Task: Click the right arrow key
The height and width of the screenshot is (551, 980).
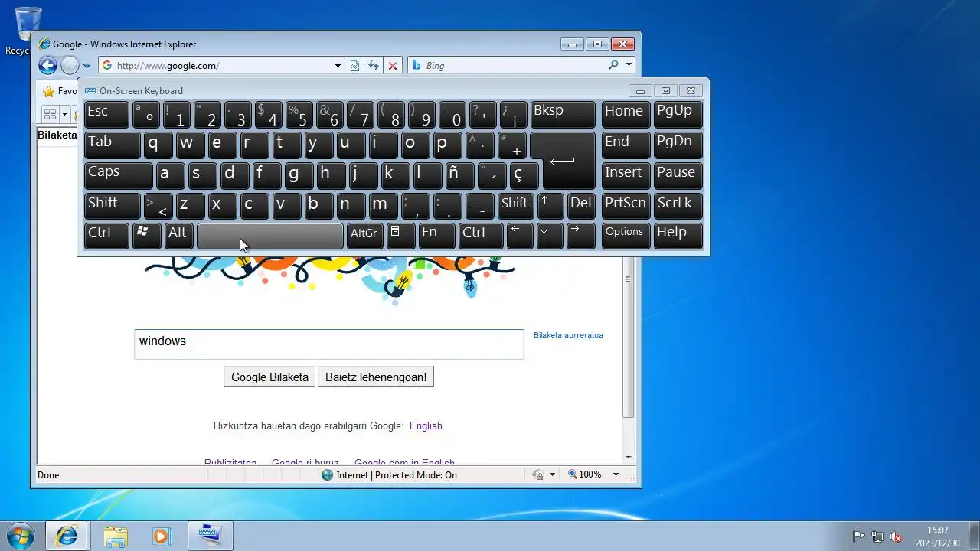Action: click(581, 236)
